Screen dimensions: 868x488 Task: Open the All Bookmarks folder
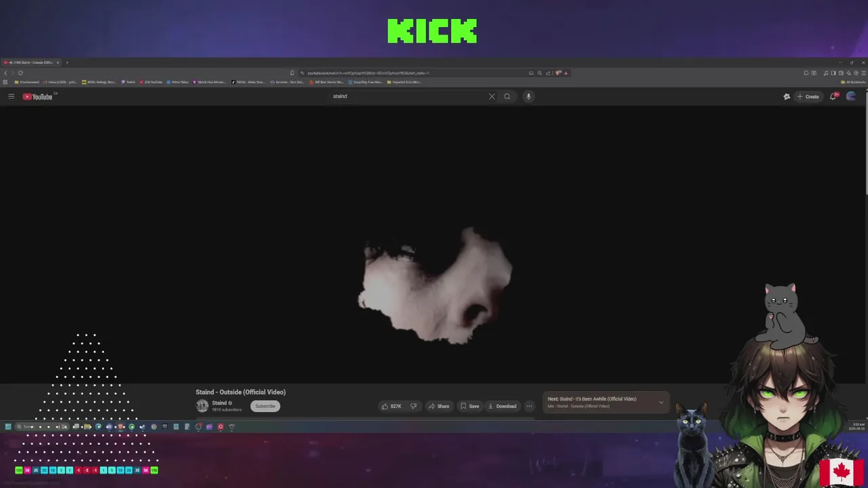coord(854,82)
